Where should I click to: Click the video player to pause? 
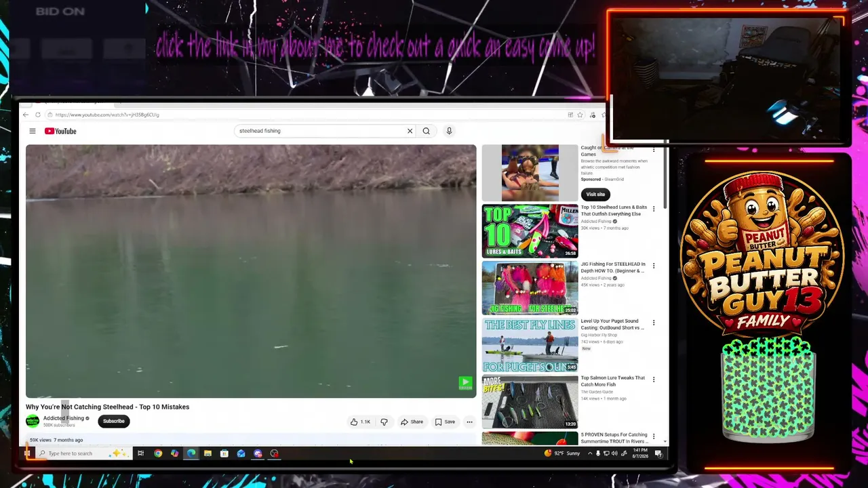pyautogui.click(x=251, y=271)
